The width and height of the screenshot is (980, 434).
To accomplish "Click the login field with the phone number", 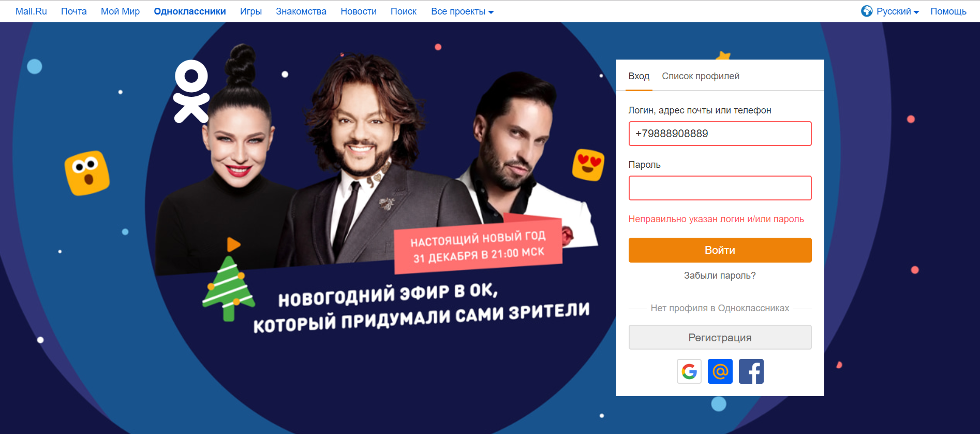I will pyautogui.click(x=720, y=134).
